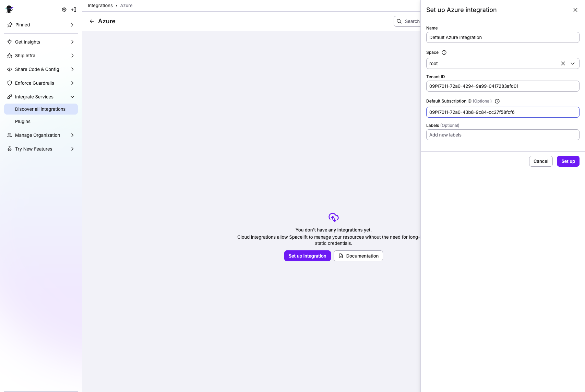The height and width of the screenshot is (392, 585).
Task: Open the Space field info icon
Action: click(x=444, y=52)
